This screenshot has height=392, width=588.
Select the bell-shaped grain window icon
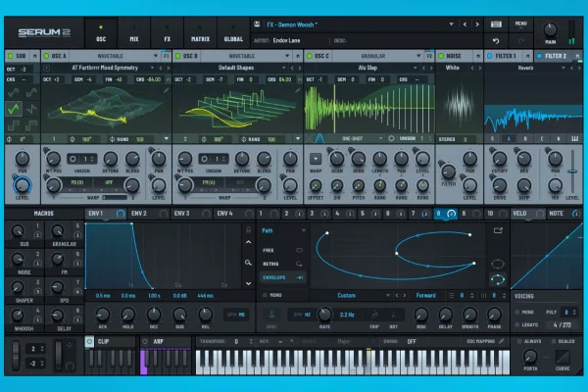coord(319,138)
